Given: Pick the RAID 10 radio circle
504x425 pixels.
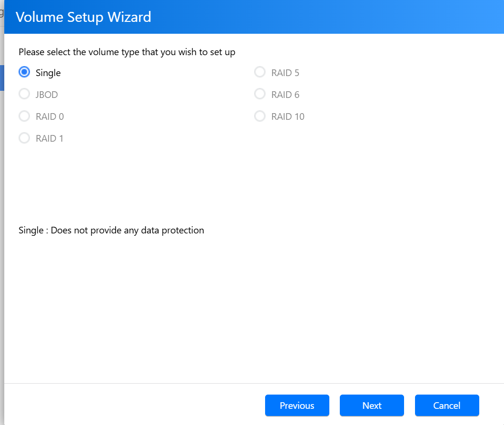Looking at the screenshot, I should pos(260,116).
